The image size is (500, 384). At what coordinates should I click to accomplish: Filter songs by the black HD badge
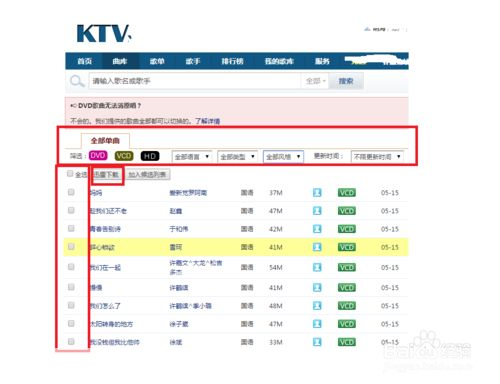150,156
